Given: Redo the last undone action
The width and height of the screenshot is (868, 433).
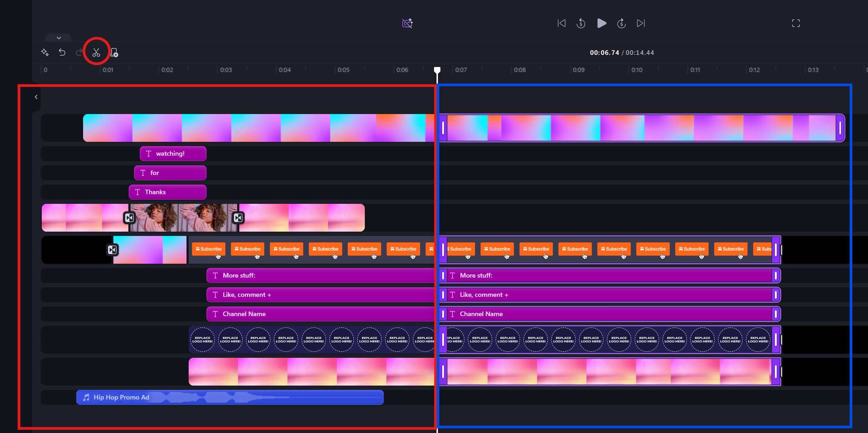Looking at the screenshot, I should pyautogui.click(x=79, y=52).
